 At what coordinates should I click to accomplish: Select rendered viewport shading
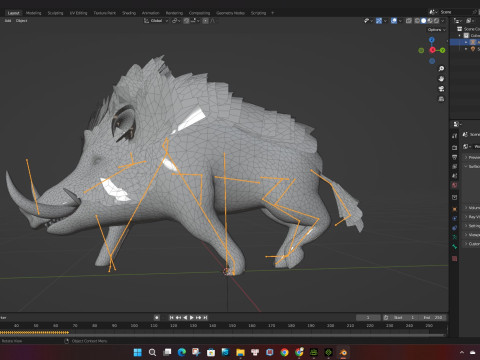click(436, 21)
